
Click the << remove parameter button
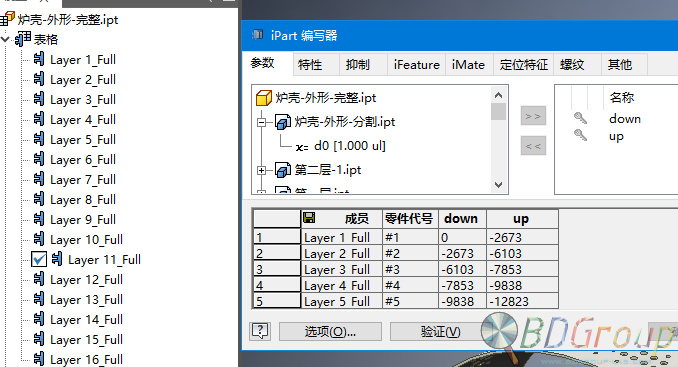[x=533, y=146]
